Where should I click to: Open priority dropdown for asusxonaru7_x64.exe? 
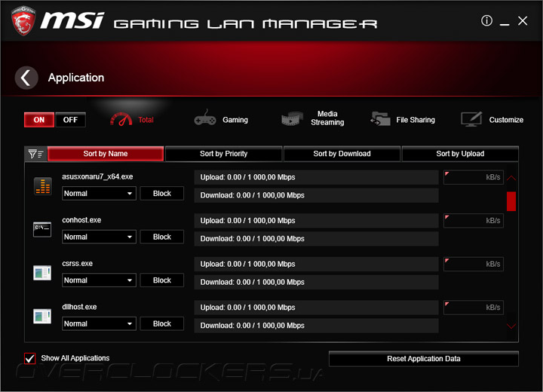[x=99, y=193]
